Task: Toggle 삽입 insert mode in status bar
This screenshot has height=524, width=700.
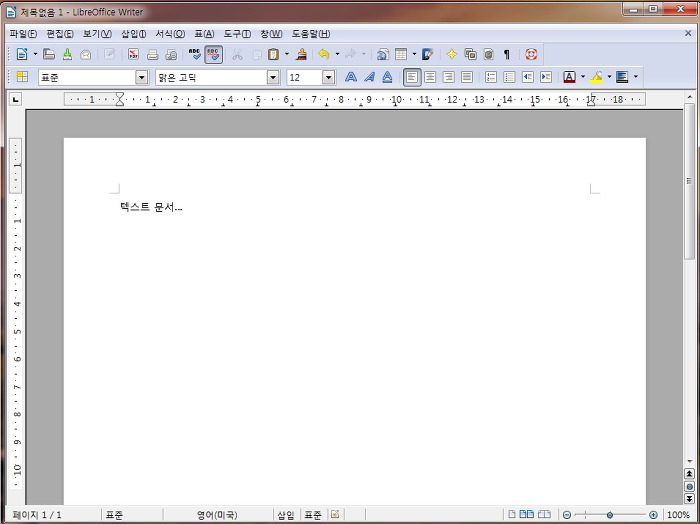Action: 286,515
